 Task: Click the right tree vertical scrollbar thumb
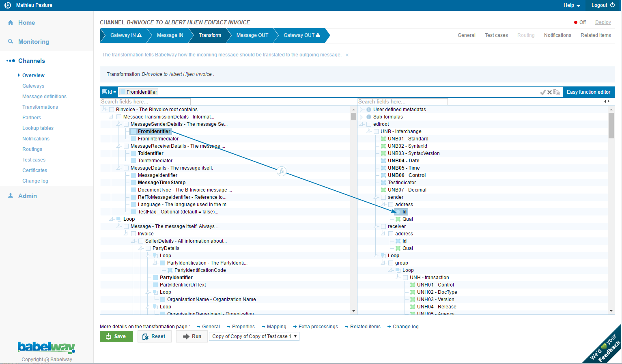pyautogui.click(x=611, y=125)
